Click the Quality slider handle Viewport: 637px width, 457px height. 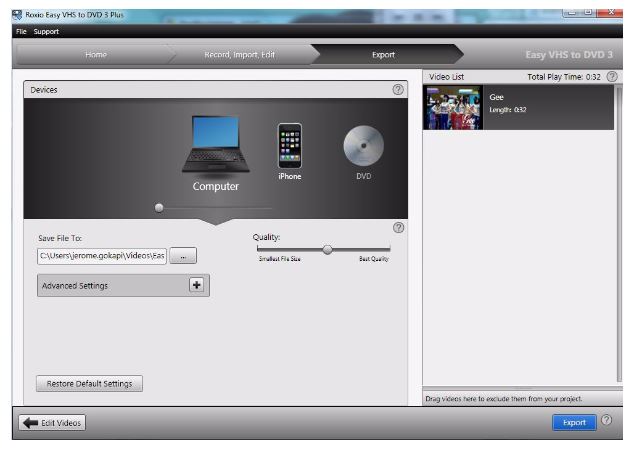[327, 249]
